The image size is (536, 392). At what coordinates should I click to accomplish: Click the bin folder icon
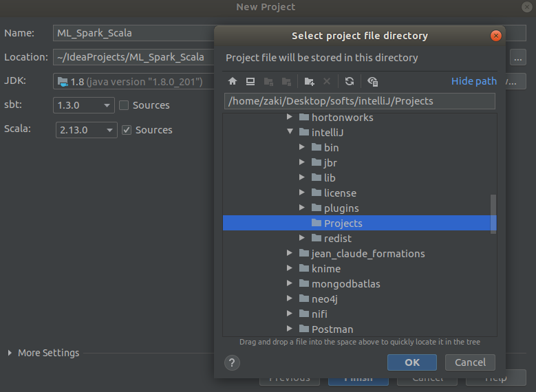[317, 147]
